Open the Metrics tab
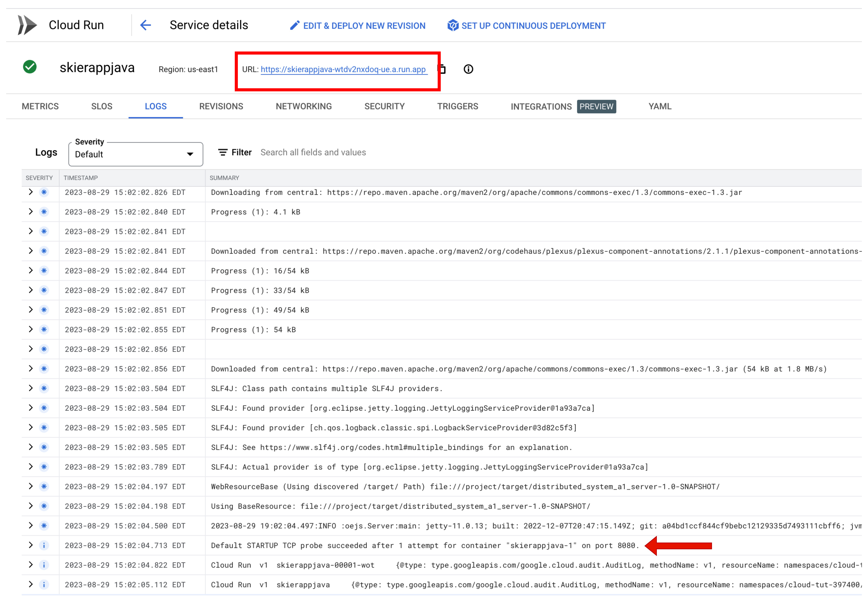 [x=40, y=106]
